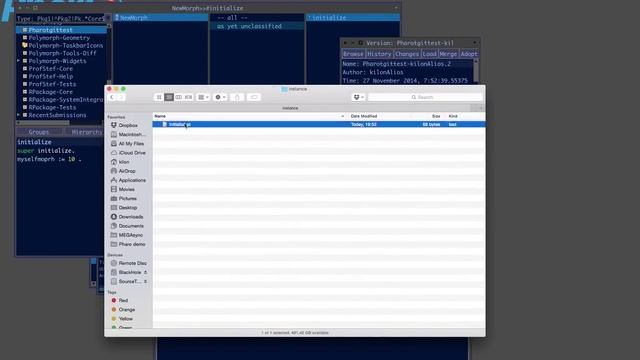Viewport: 640px width, 360px height.
Task: Open Movies in Finder sidebar
Action: point(126,189)
